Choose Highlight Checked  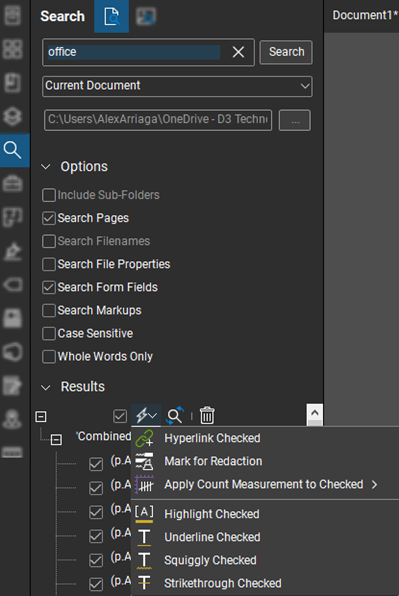(265, 514)
